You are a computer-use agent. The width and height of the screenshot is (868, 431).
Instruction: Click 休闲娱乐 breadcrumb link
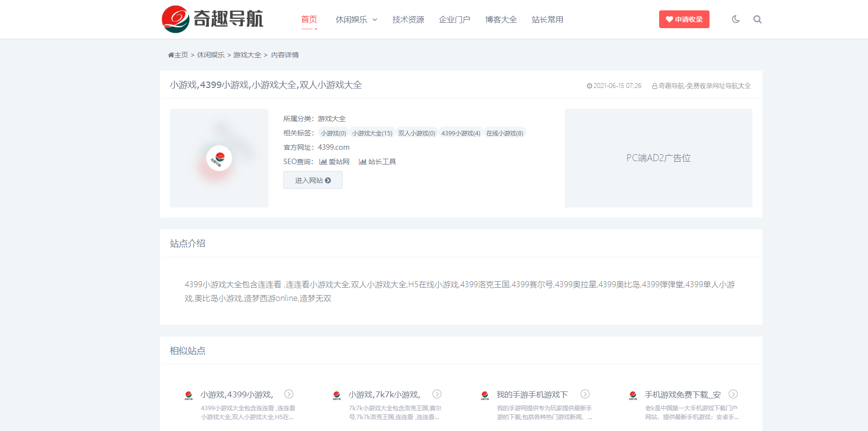tap(211, 55)
